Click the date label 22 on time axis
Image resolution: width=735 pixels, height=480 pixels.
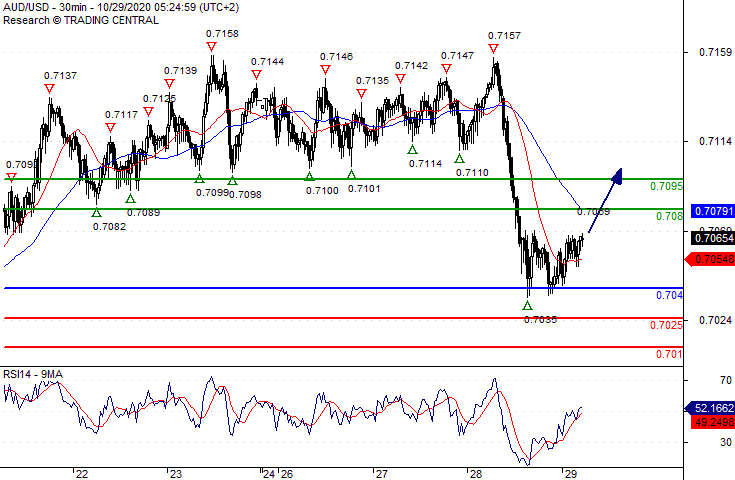pyautogui.click(x=82, y=474)
